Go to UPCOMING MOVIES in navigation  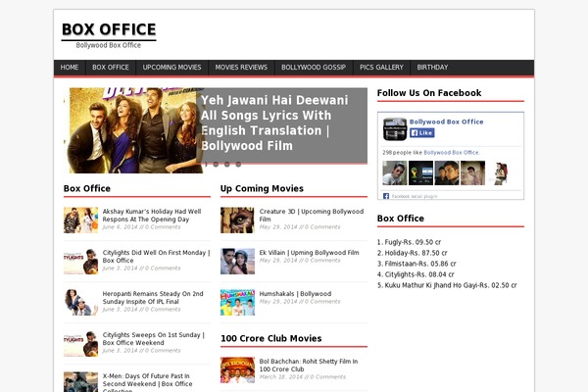click(x=171, y=68)
